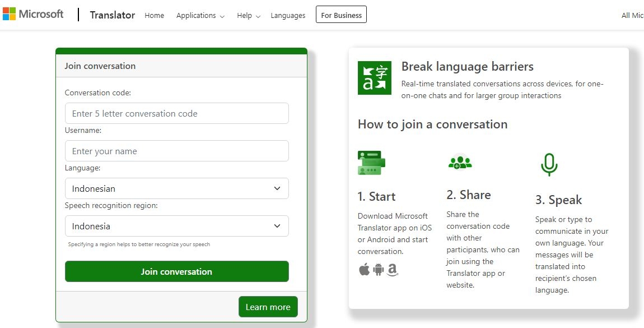The image size is (644, 328).
Task: Open the Apple iOS app store icon
Action: [x=365, y=270]
